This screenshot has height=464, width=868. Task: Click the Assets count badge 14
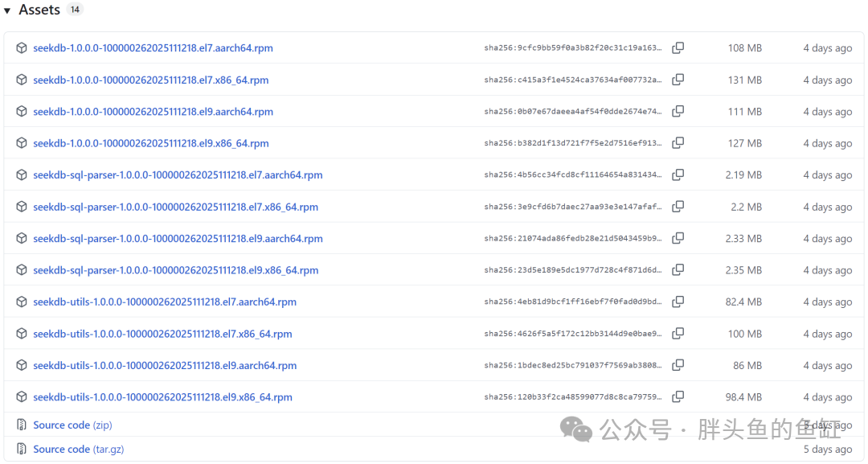click(75, 10)
